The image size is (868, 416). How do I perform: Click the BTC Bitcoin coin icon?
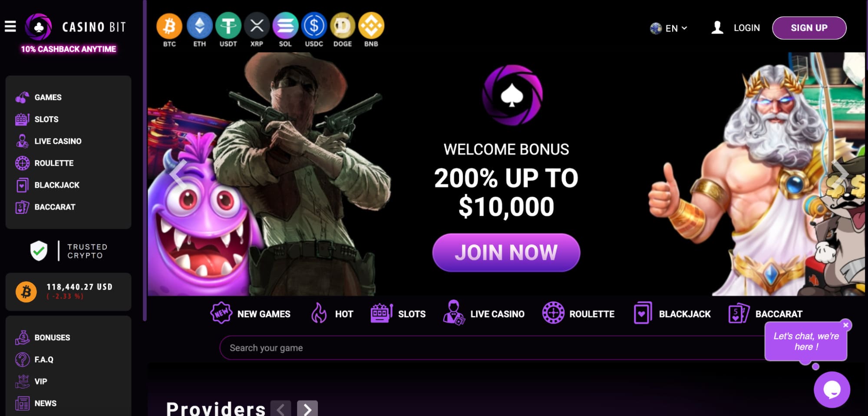tap(169, 26)
